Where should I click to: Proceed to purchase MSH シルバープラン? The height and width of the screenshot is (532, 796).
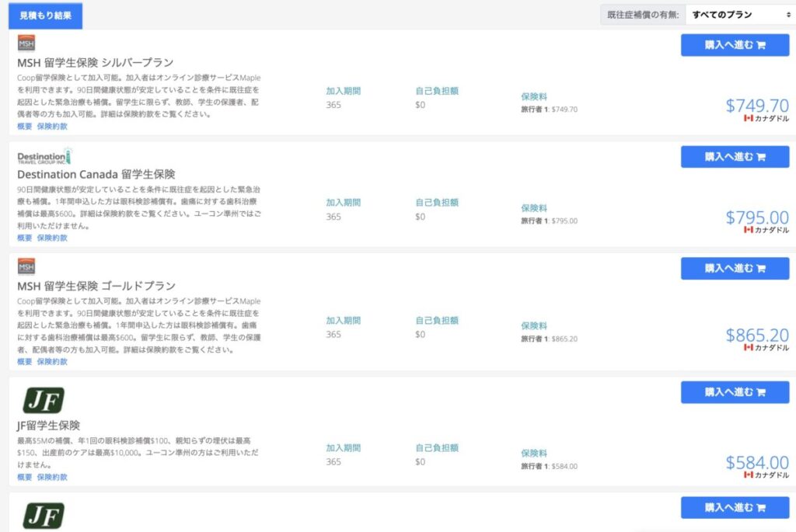pyautogui.click(x=735, y=45)
